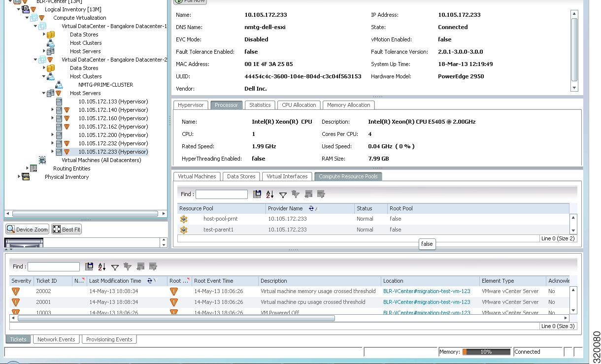Sort tickets by Last Modification Time column
The height and width of the screenshot is (364, 601).
(x=127, y=281)
